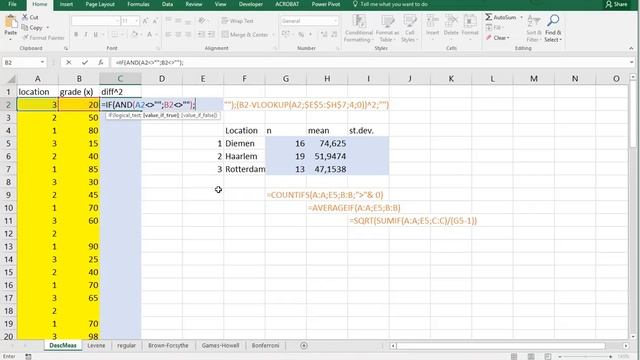The image size is (640, 360).
Task: Click the Borders icon
Action: pyautogui.click(x=115, y=35)
